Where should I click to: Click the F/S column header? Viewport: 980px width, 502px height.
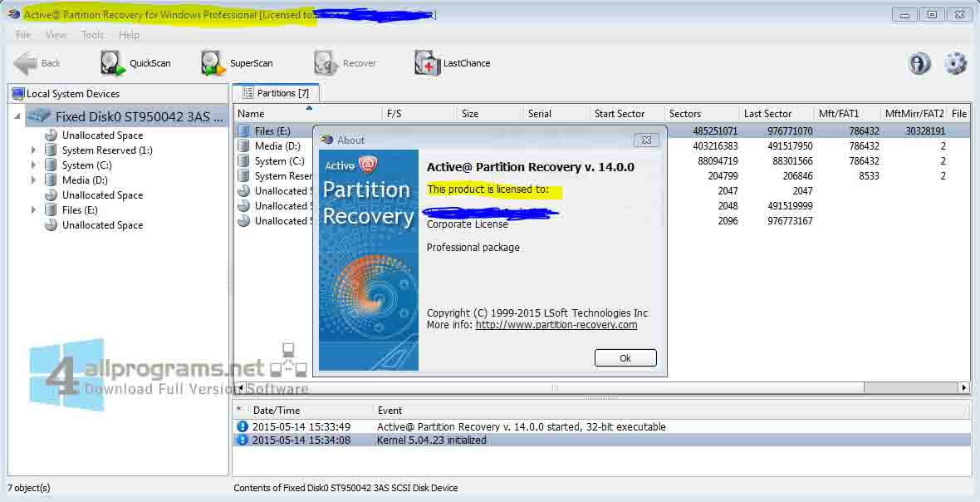(x=419, y=114)
